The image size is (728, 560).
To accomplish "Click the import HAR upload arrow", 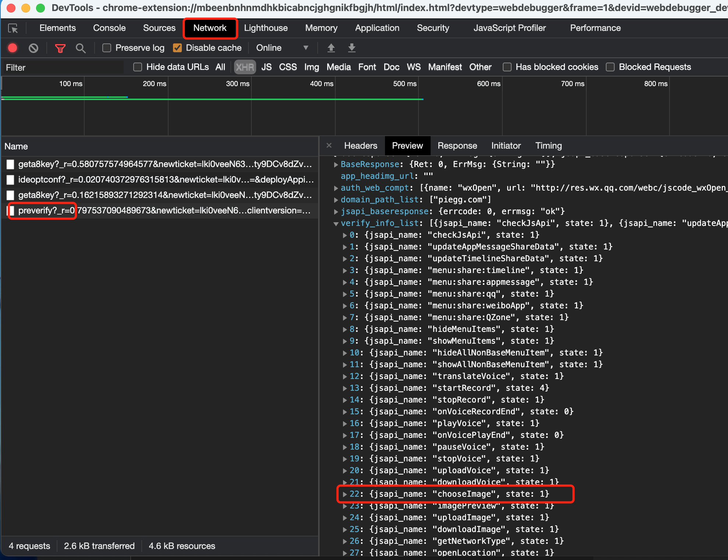I will pyautogui.click(x=331, y=48).
